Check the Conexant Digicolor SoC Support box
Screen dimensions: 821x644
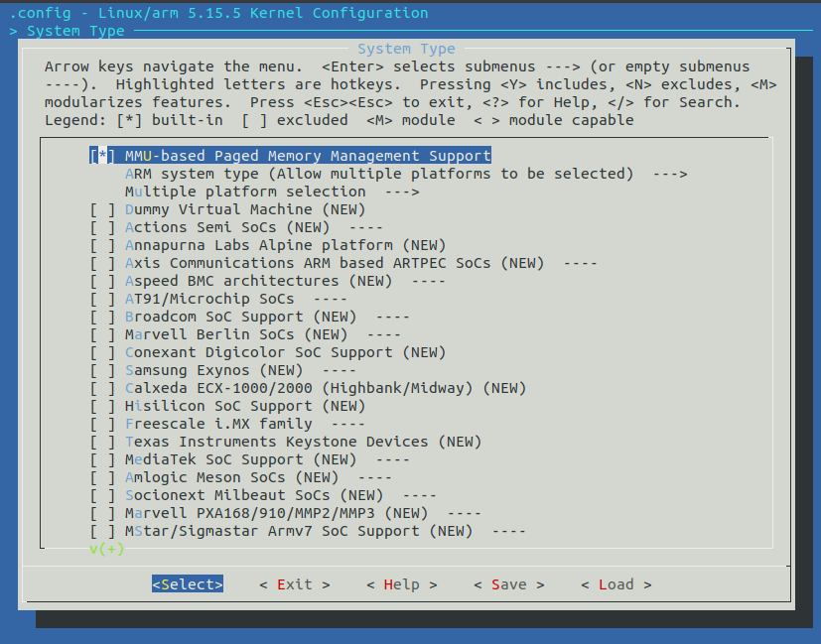tap(102, 352)
